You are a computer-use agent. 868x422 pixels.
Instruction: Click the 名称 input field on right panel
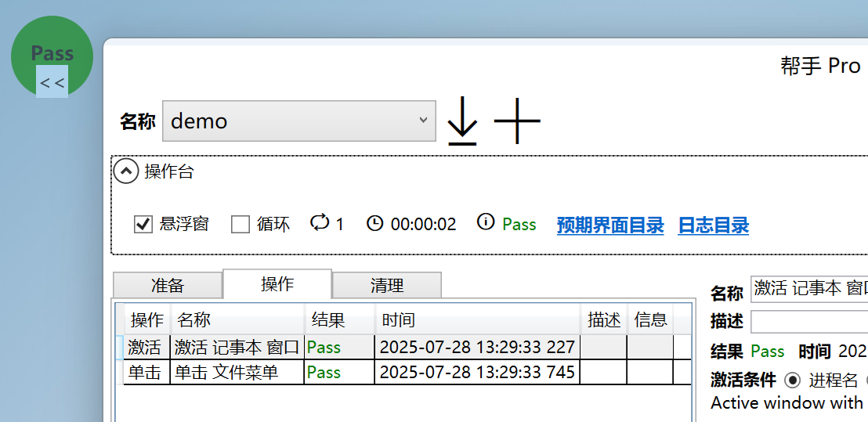click(x=809, y=289)
